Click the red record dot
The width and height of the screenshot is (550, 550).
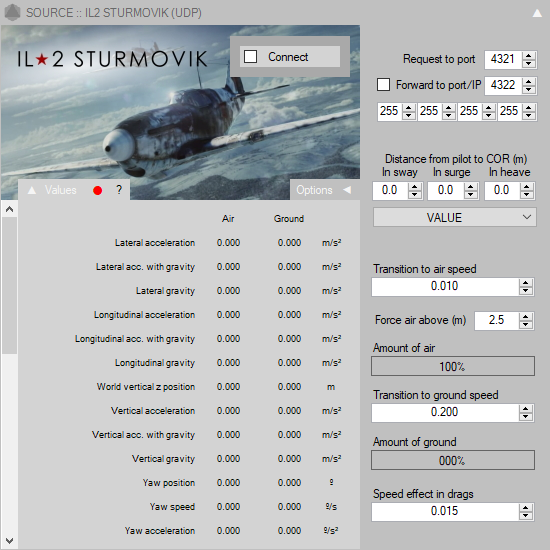tap(98, 190)
